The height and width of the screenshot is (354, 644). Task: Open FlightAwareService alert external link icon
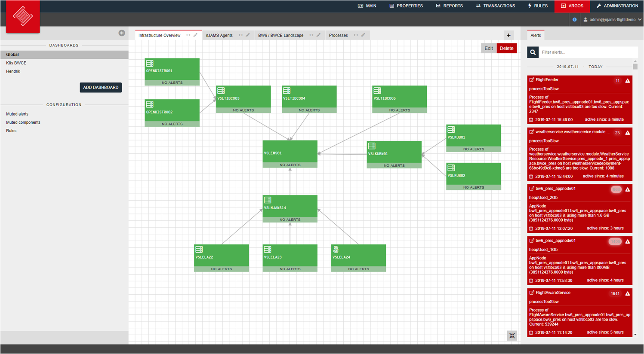532,293
